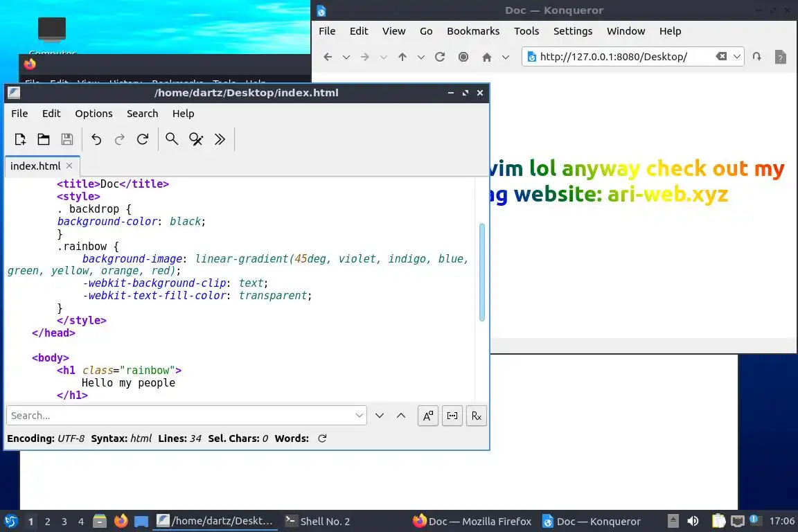Open the taskbar application launcher
This screenshot has width=798, height=532.
coord(10,522)
